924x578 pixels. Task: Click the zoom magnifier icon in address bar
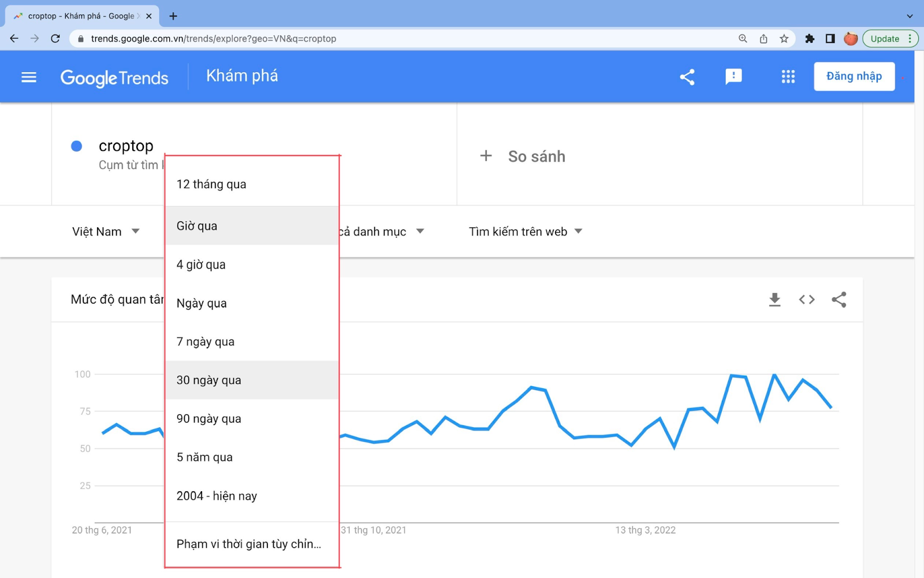(x=743, y=39)
